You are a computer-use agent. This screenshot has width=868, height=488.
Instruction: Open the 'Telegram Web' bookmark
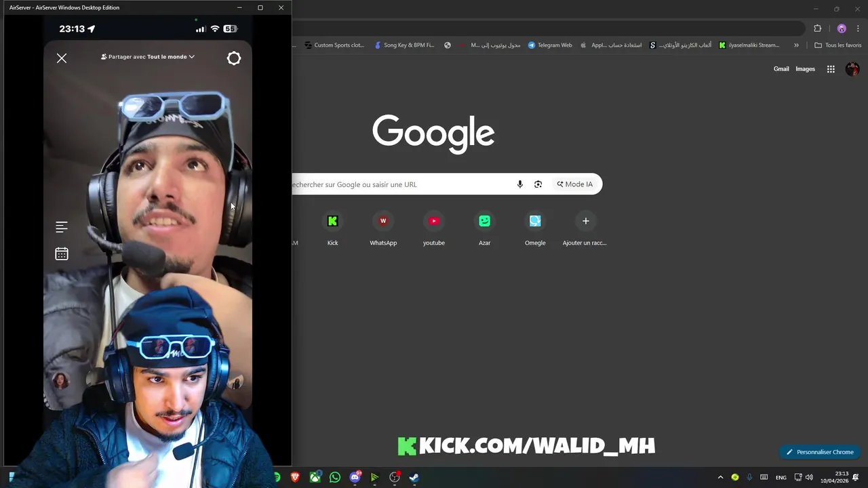click(550, 45)
